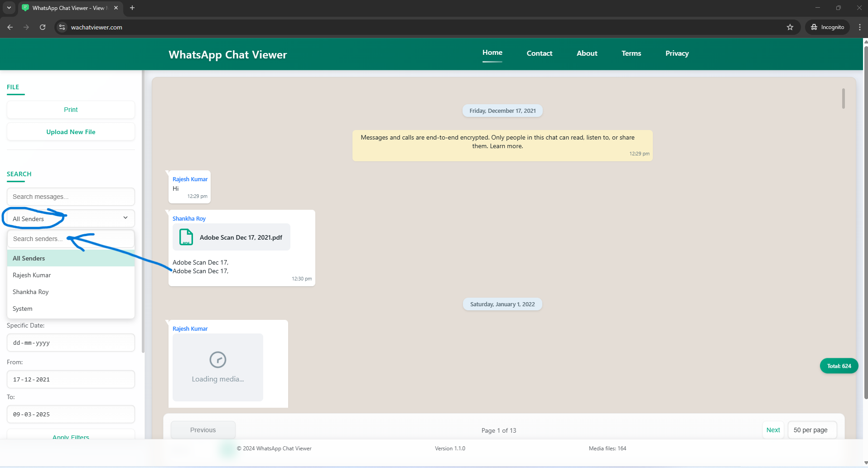This screenshot has height=468, width=868.
Task: Click the PDF icon on Adobe Scan file
Action: (x=186, y=237)
